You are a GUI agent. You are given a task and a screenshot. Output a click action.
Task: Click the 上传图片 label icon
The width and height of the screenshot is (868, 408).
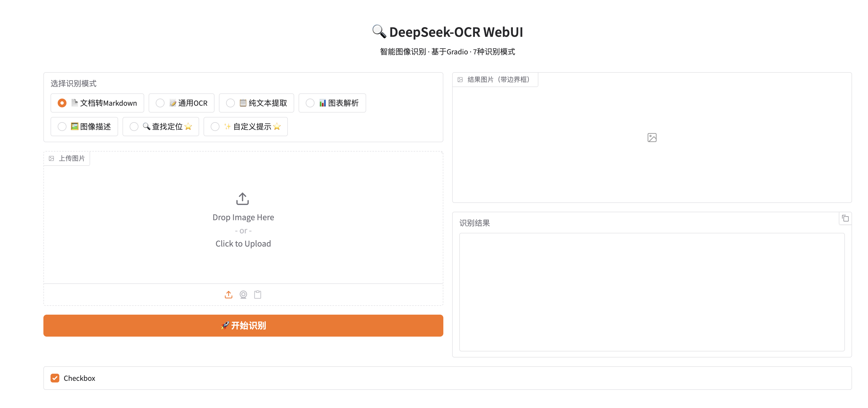pos(52,158)
